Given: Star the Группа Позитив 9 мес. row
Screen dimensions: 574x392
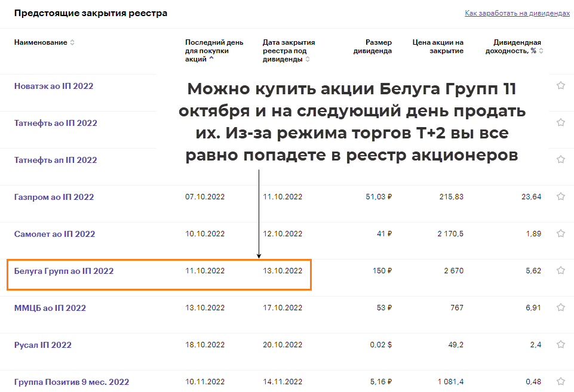Looking at the screenshot, I should tap(560, 381).
